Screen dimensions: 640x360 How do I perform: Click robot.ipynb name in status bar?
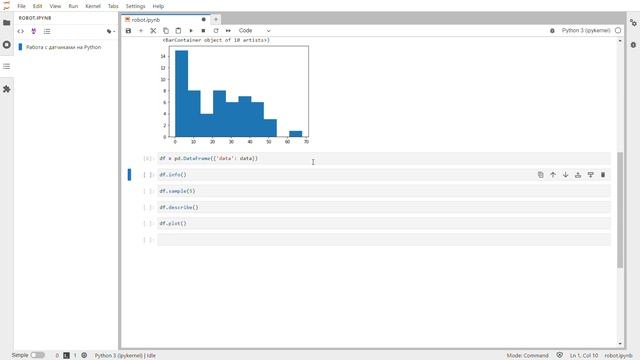(618, 356)
